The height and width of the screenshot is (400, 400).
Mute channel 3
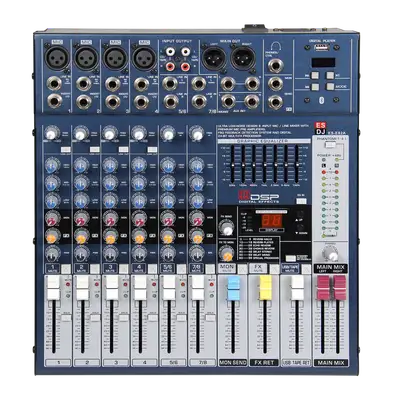pos(124,269)
